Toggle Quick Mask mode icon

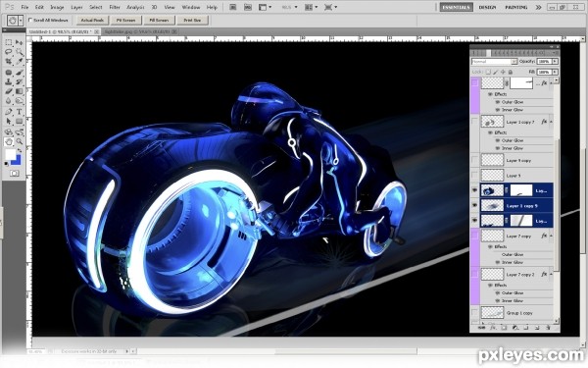click(x=15, y=173)
